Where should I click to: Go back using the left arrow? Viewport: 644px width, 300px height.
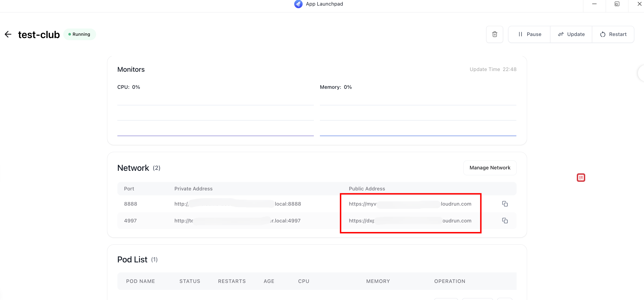pyautogui.click(x=8, y=34)
